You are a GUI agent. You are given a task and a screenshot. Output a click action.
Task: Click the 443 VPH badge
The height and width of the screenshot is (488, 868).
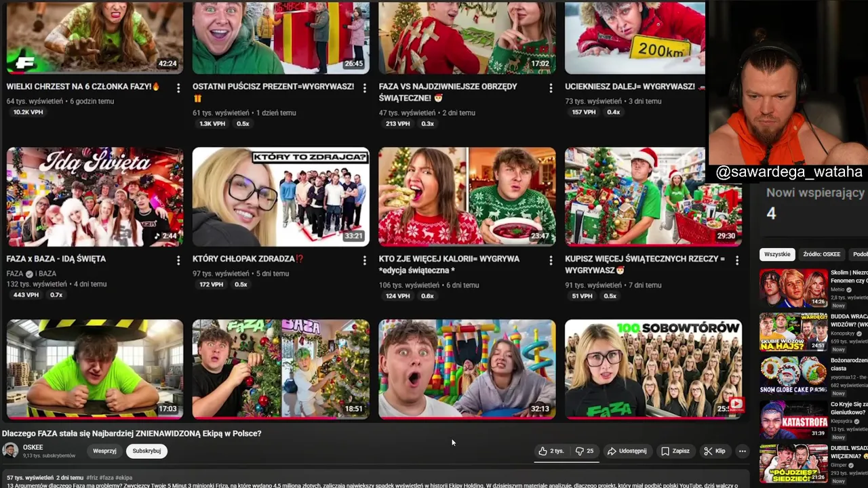pyautogui.click(x=26, y=296)
